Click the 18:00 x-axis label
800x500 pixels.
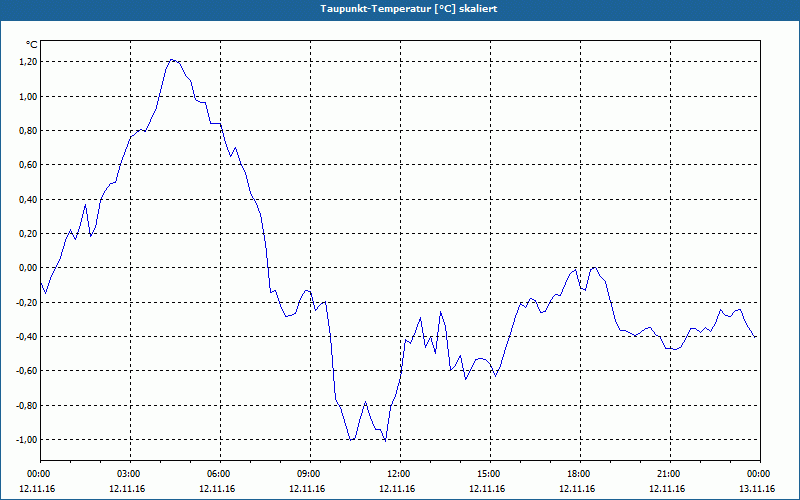(x=580, y=474)
